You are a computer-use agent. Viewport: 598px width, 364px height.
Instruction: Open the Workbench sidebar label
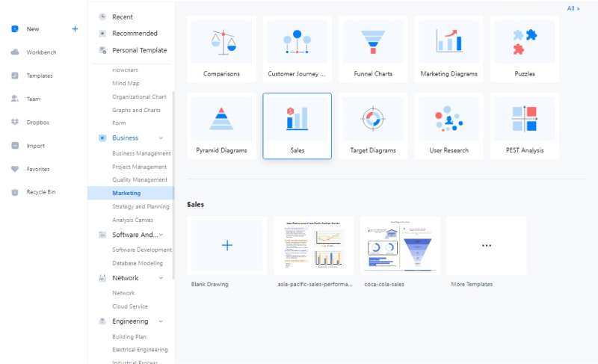(x=42, y=52)
